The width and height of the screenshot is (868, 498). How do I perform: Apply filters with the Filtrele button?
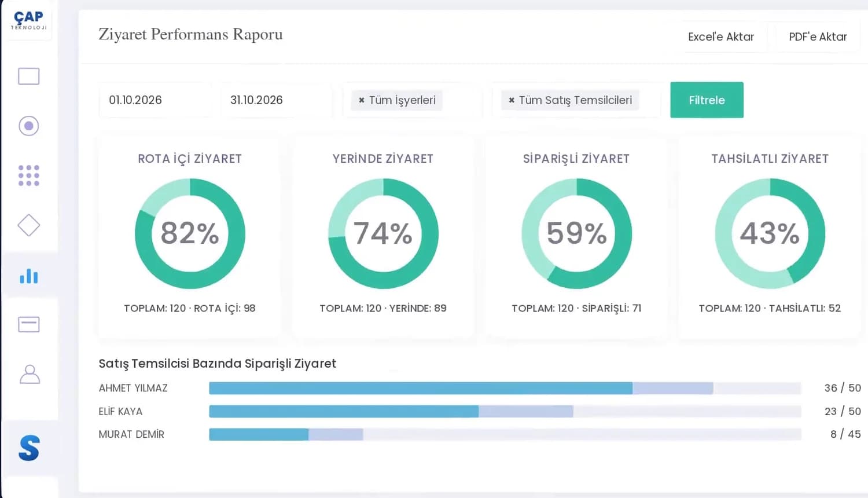tap(707, 100)
